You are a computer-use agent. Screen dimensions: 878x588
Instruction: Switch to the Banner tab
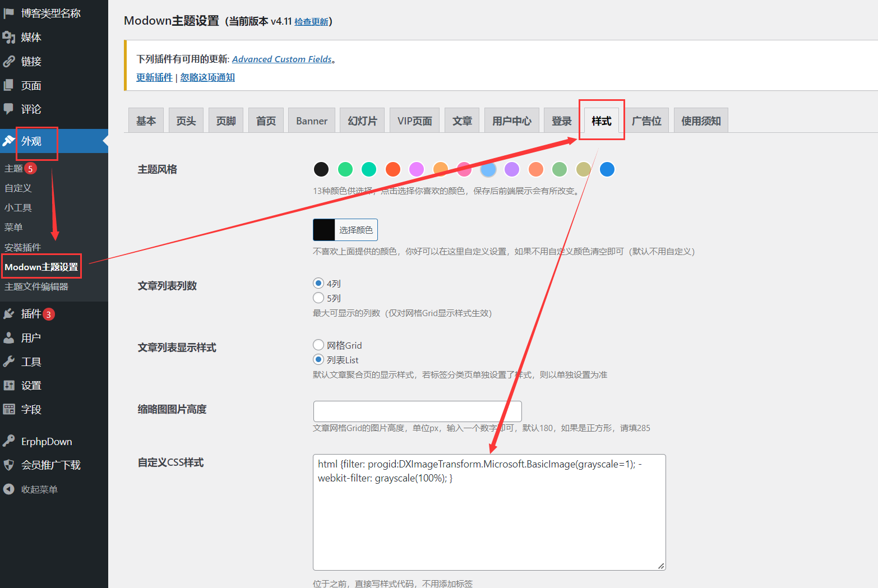coord(311,120)
